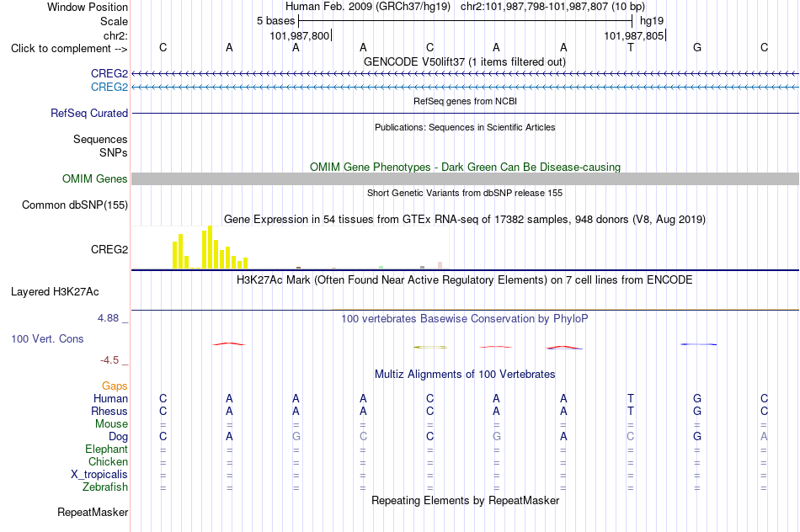Click the GENCODE V50lift37 track title
The image size is (800, 532).
[x=465, y=61]
